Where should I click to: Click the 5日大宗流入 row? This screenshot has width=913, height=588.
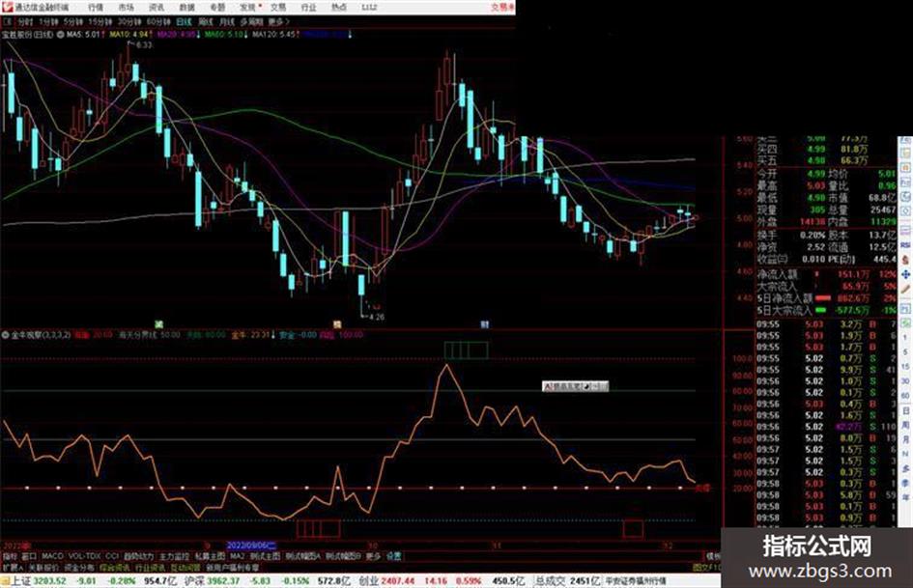(x=826, y=310)
